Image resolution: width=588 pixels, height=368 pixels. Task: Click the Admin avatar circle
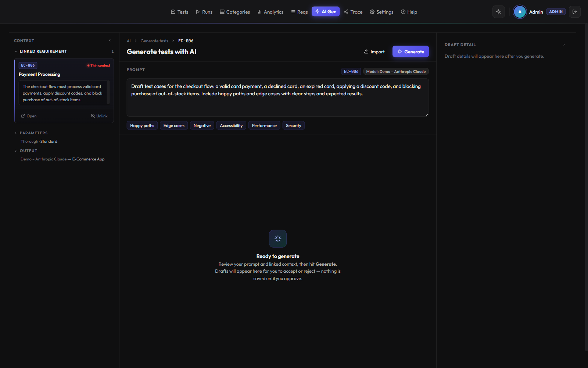[520, 12]
